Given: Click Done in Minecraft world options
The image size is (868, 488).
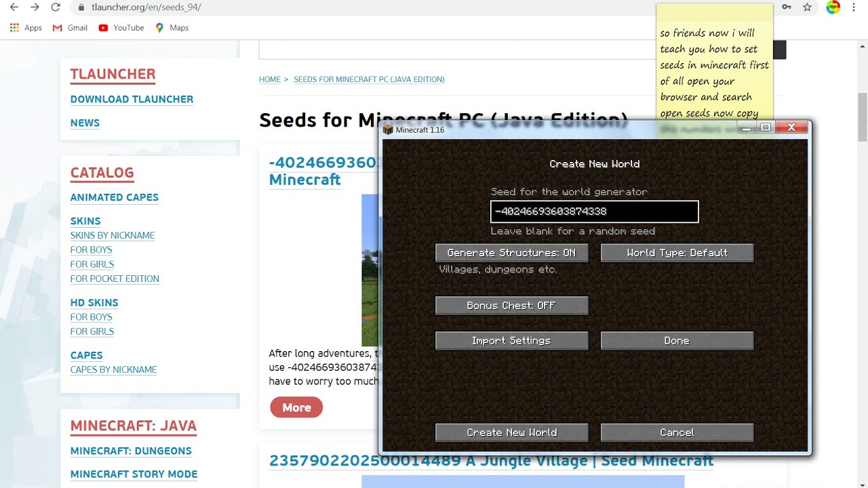Looking at the screenshot, I should [677, 341].
